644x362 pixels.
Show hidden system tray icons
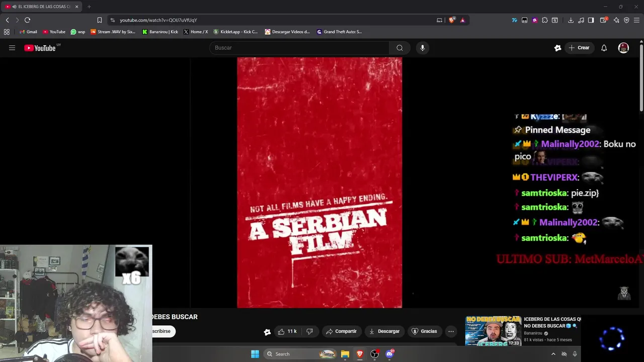pyautogui.click(x=553, y=354)
